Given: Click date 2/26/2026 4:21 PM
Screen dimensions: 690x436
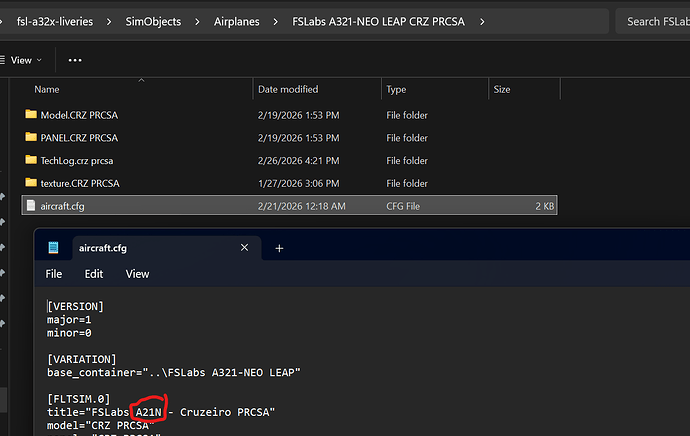Looking at the screenshot, I should pyautogui.click(x=298, y=161).
